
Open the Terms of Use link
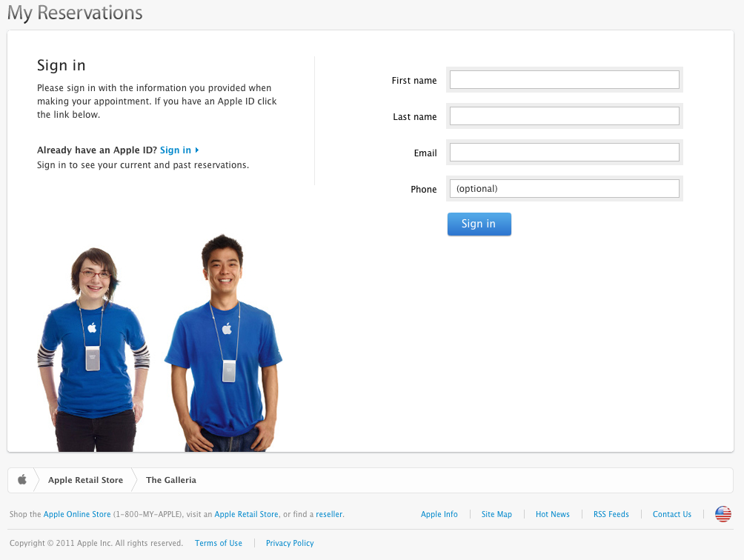(219, 543)
